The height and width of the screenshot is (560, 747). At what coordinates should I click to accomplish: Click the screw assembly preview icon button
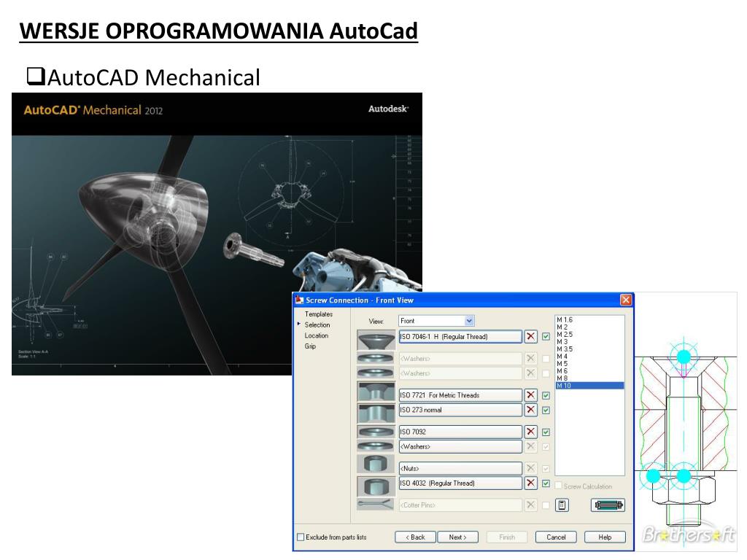point(608,505)
